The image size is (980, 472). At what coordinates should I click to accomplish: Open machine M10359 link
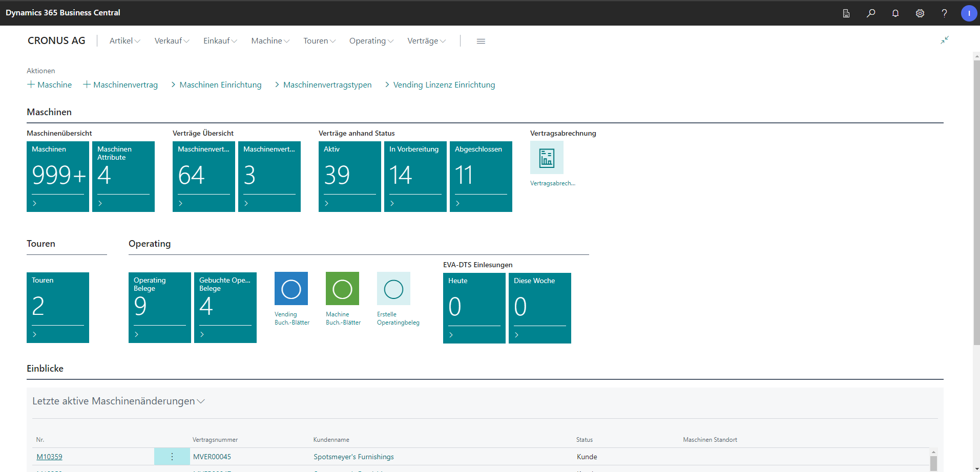tap(49, 457)
